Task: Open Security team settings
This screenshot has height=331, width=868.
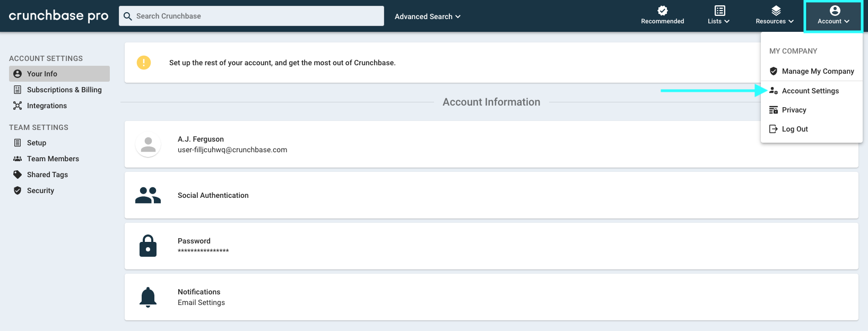Action: pyautogui.click(x=59, y=190)
